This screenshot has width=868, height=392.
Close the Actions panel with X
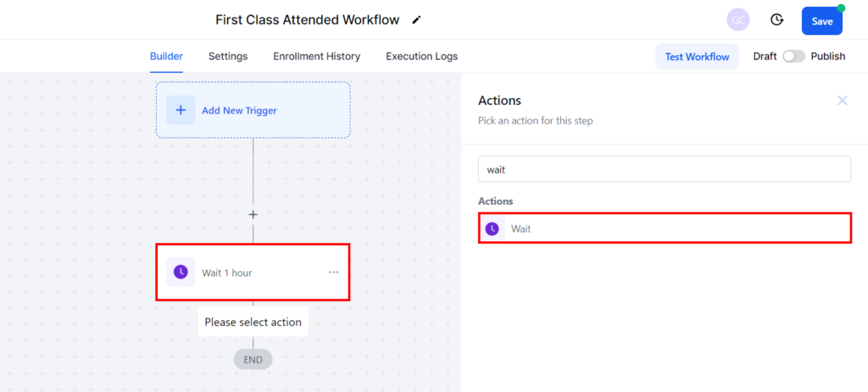pyautogui.click(x=842, y=101)
